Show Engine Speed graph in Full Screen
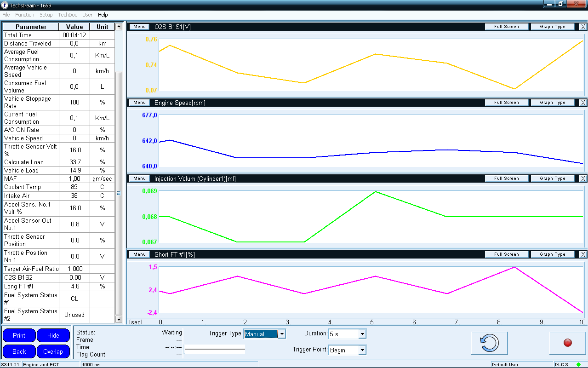The width and height of the screenshot is (588, 368). [507, 103]
